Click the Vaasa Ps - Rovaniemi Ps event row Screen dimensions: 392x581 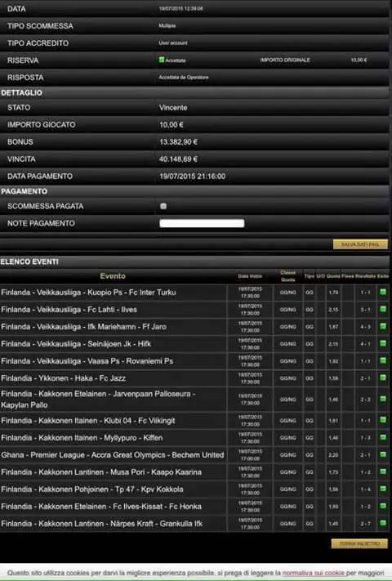pyautogui.click(x=194, y=361)
